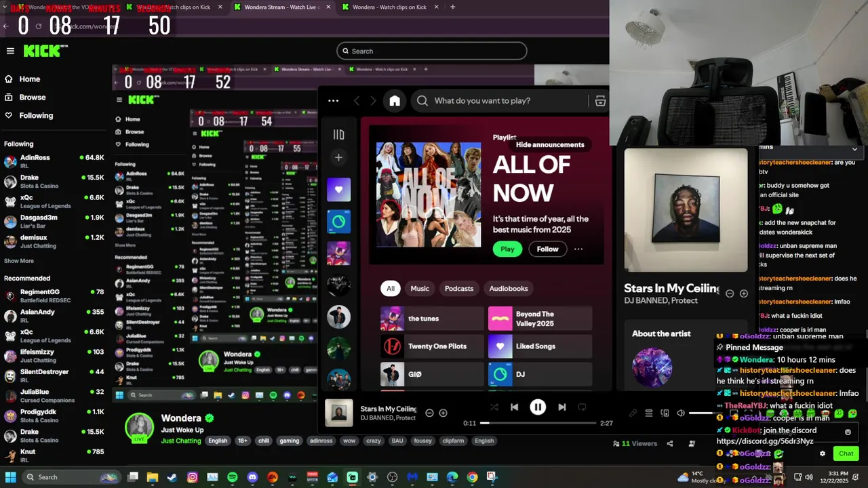This screenshot has height=488, width=868.
Task: Click the gaming tag under stream title
Action: pos(290,441)
